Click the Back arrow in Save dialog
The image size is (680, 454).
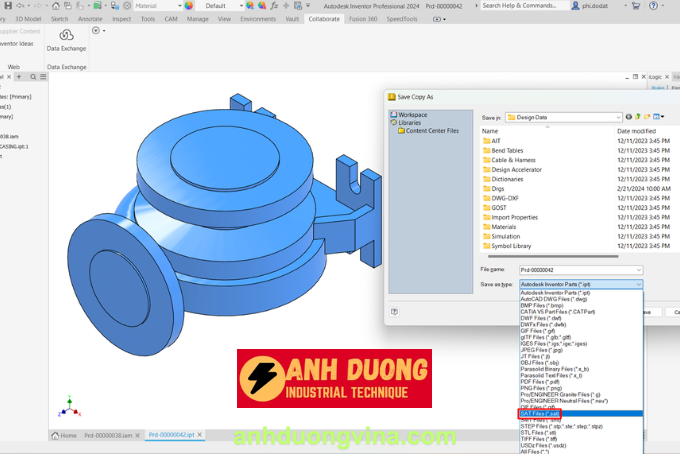630,117
